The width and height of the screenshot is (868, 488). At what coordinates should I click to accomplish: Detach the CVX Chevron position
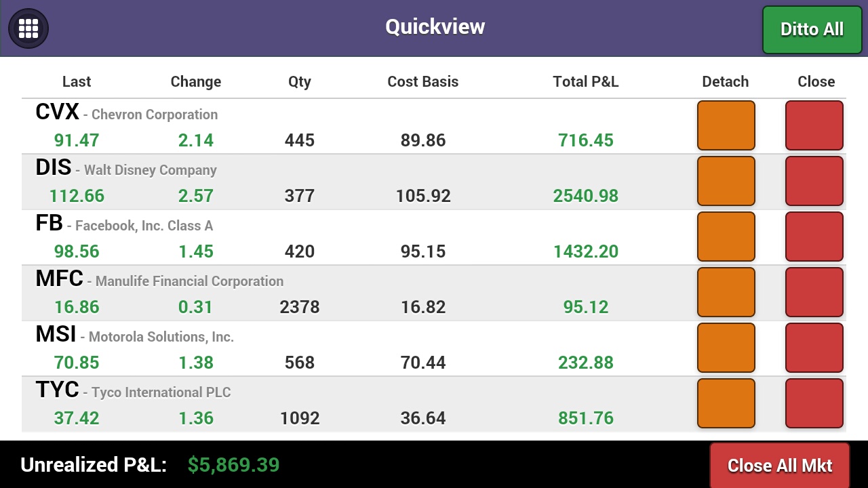point(726,125)
